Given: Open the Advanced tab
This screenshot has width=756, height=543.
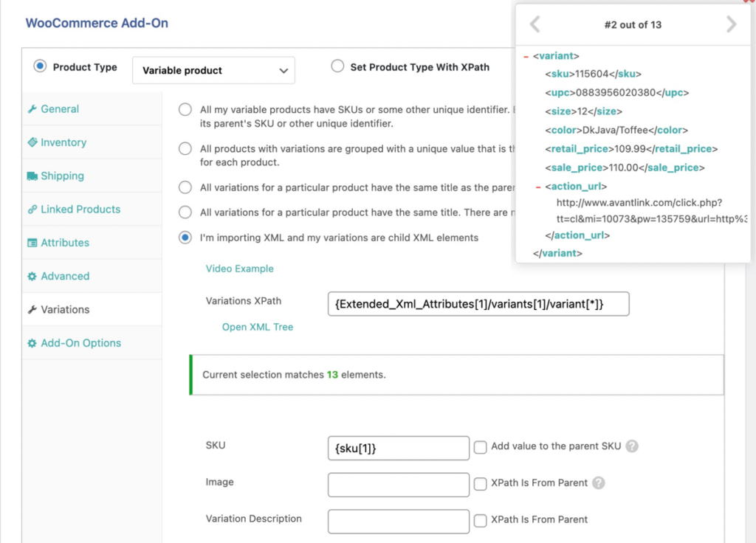Looking at the screenshot, I should coord(92,276).
